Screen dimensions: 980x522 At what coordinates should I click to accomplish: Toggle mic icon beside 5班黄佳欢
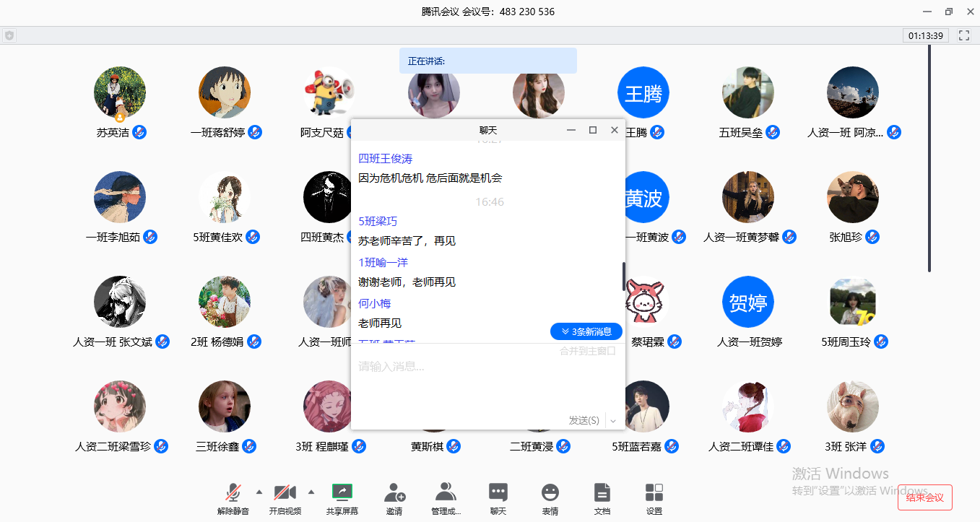coord(253,237)
